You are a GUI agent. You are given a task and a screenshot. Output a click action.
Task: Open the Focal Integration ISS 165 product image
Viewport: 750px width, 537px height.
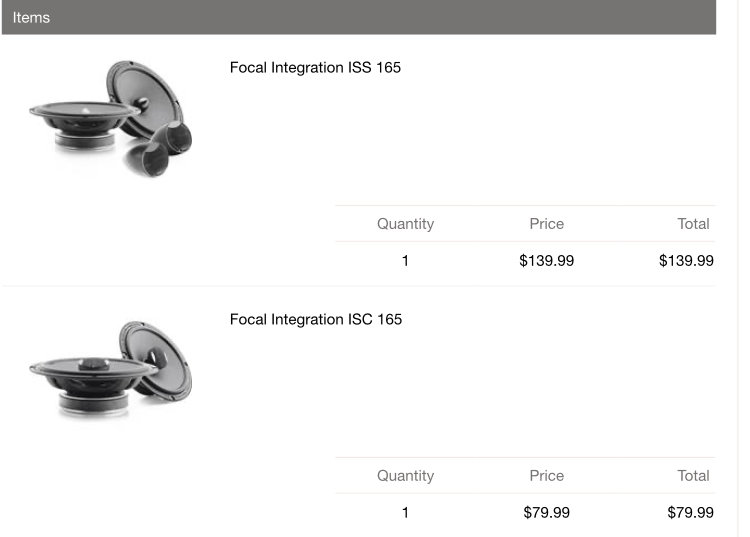tap(110, 119)
